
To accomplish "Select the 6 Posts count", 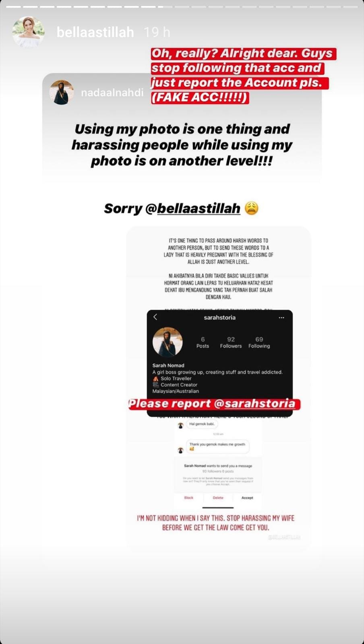I will click(x=203, y=343).
